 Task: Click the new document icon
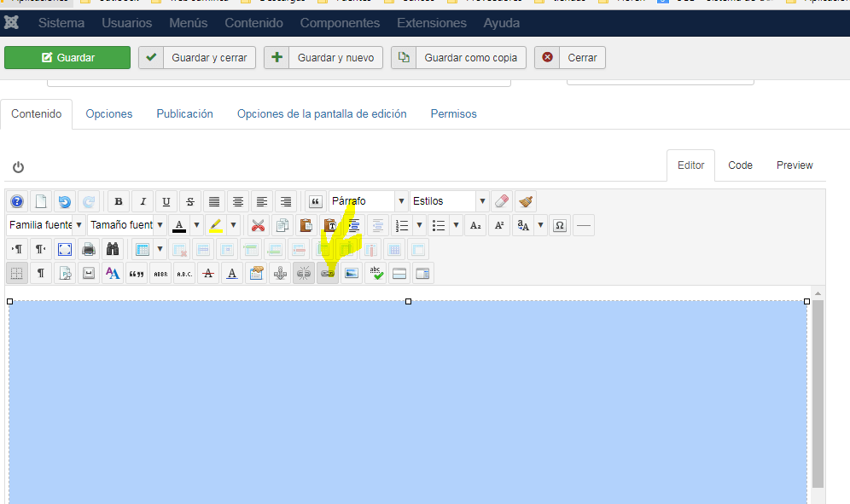point(41,201)
